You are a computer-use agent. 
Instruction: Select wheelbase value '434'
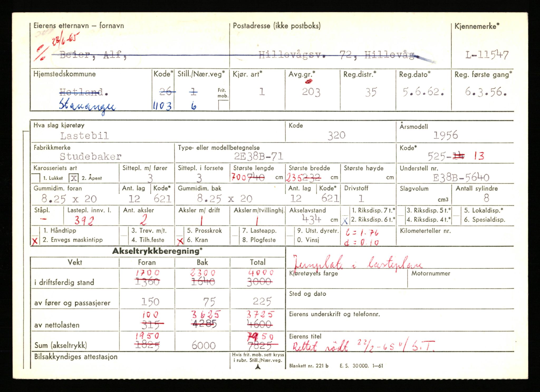312,219
